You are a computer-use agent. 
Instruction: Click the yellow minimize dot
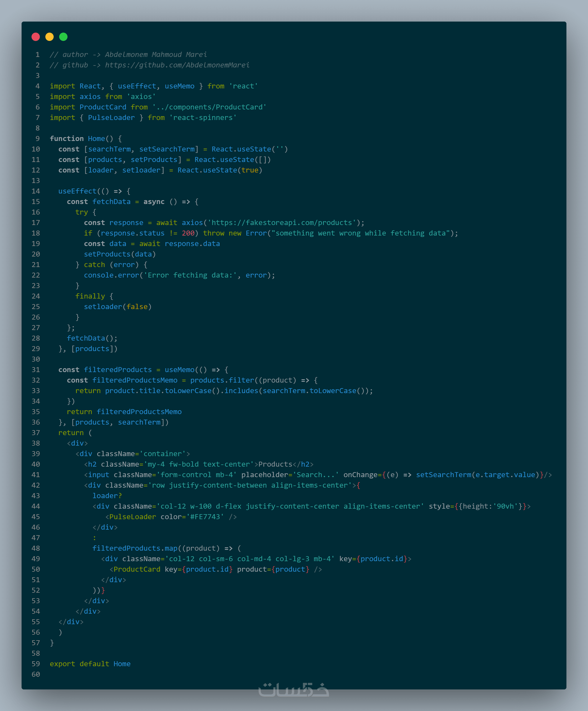click(x=50, y=36)
